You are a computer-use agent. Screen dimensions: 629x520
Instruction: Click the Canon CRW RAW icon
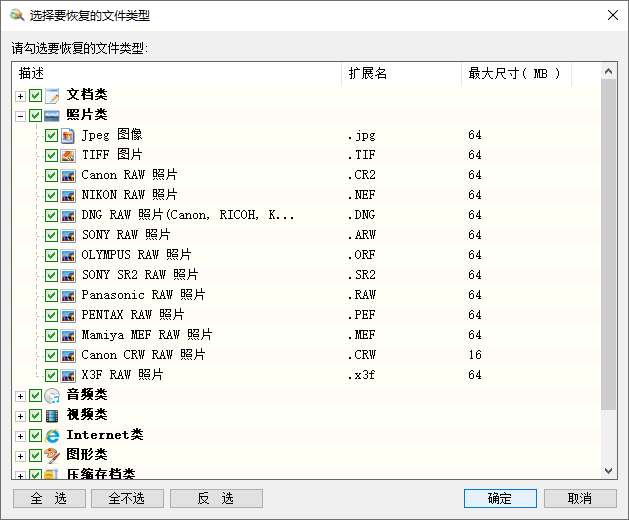[68, 355]
